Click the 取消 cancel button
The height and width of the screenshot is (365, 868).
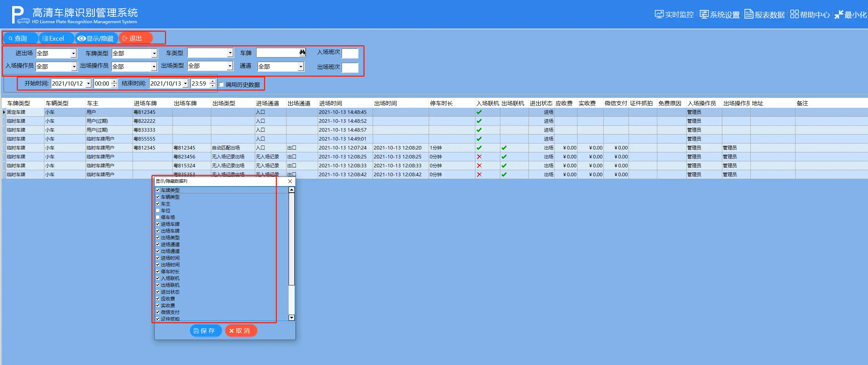[240, 331]
